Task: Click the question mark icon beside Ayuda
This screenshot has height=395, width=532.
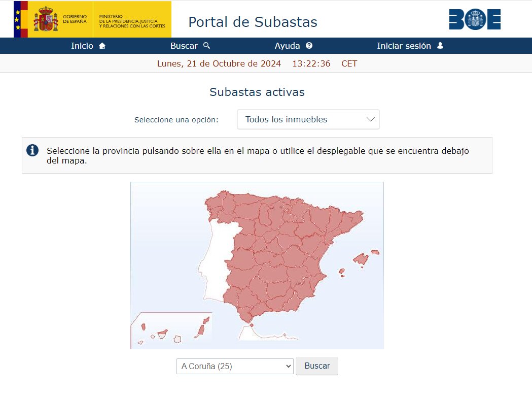Action: 309,45
